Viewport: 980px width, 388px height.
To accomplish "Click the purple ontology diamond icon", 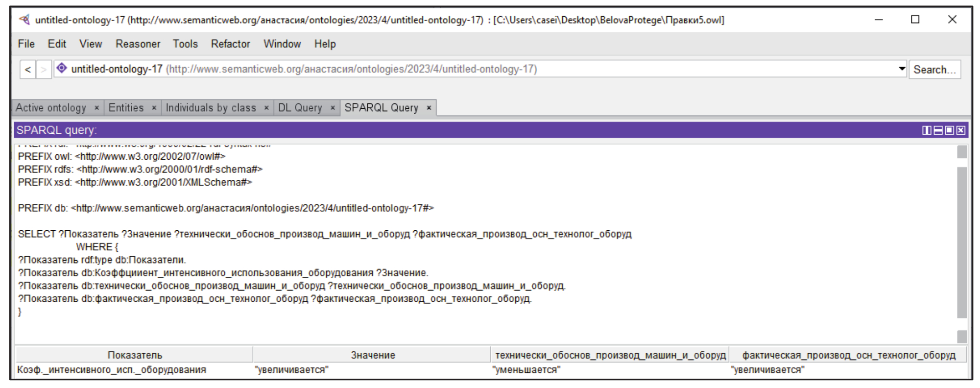I will point(62,69).
